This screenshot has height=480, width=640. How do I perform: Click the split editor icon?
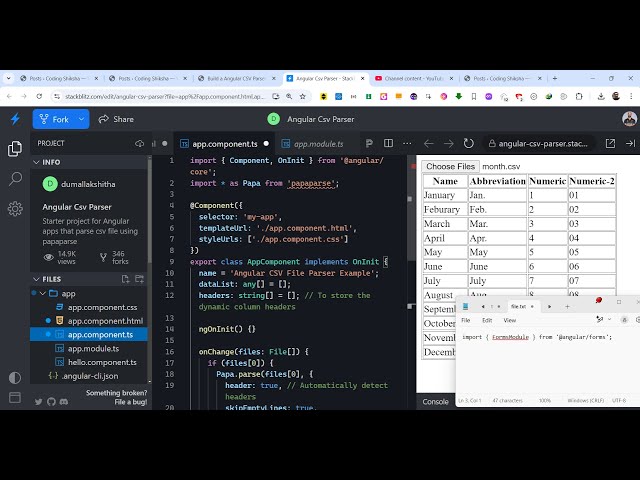pos(388,144)
